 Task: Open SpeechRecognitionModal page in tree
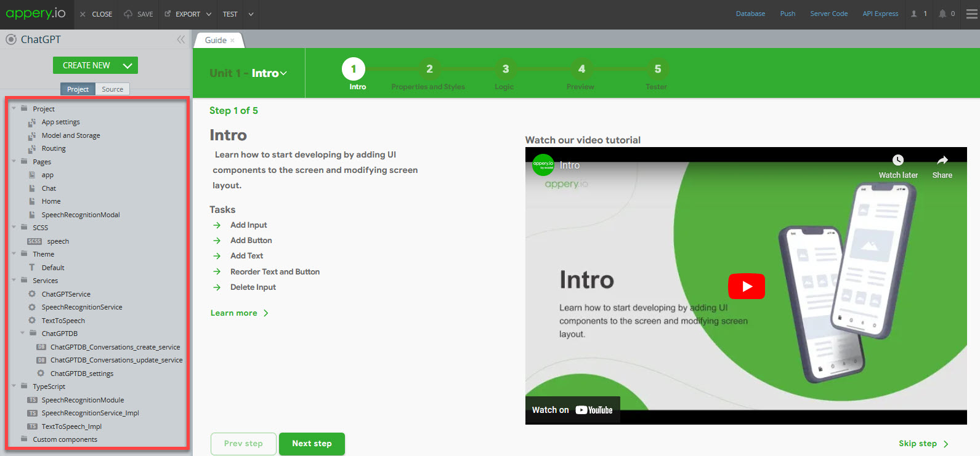(81, 215)
